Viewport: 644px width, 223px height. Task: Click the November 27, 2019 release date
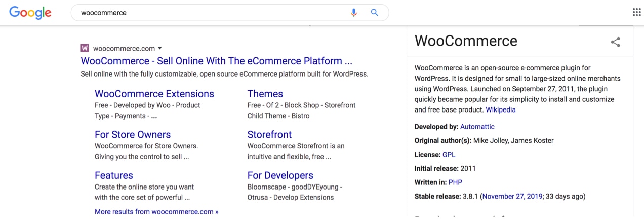[512, 196]
